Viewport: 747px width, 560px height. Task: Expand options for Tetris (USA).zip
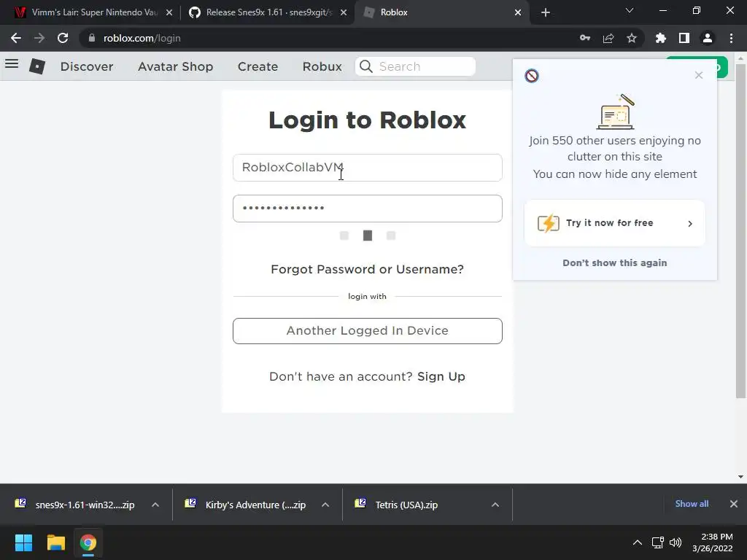tap(495, 505)
